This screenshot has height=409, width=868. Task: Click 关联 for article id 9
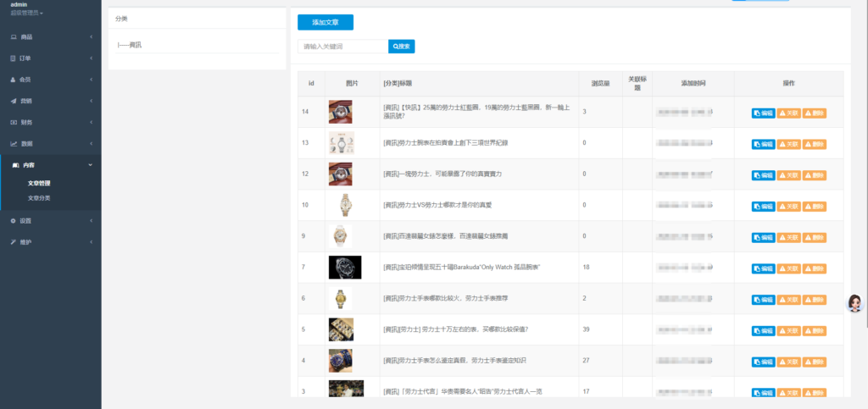[x=789, y=237]
